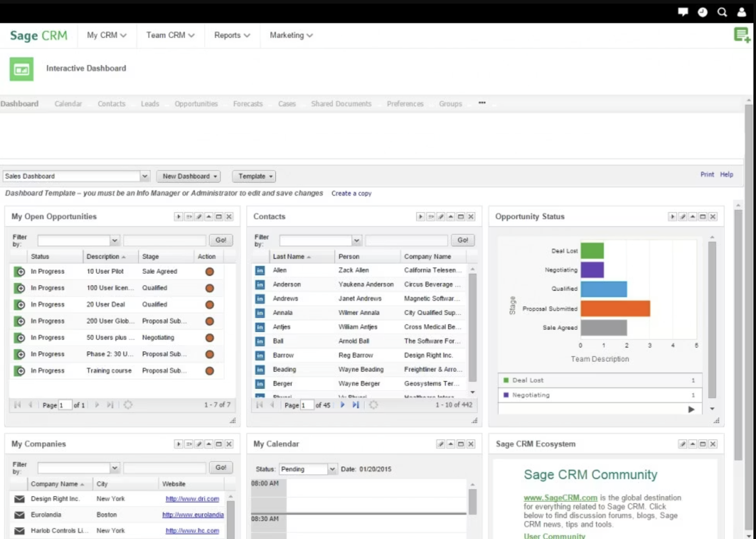The image size is (756, 539).
Task: Edit the My Calendar gadget (pencil)
Action: 441,444
